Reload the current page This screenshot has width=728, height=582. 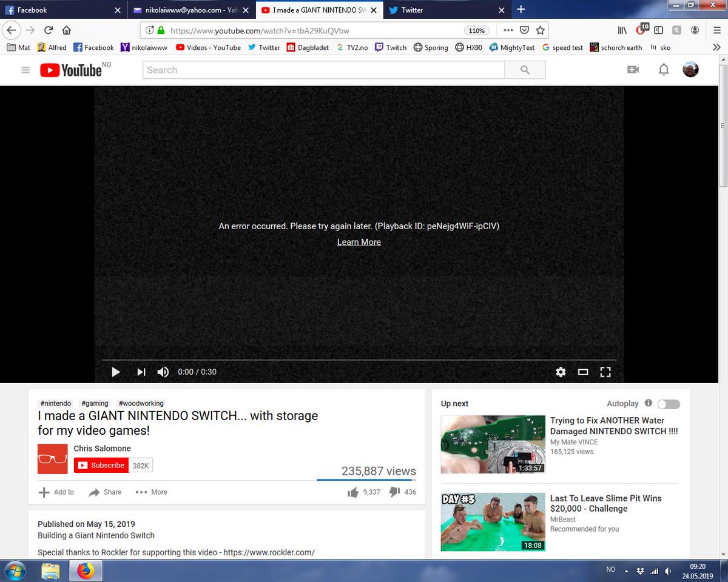pos(49,30)
